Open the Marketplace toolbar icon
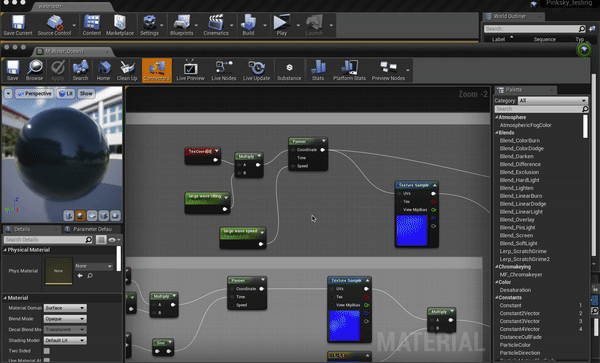Screen dimensions: 600x363 coord(120,25)
